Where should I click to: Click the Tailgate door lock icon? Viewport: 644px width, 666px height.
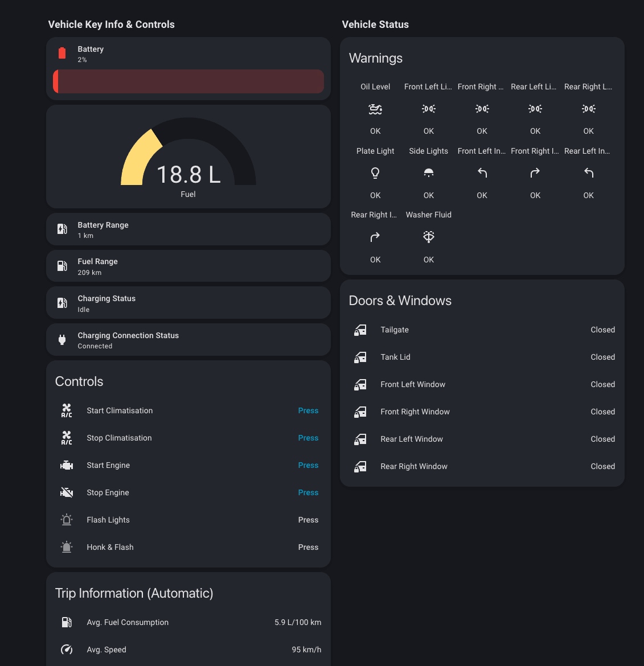click(360, 330)
